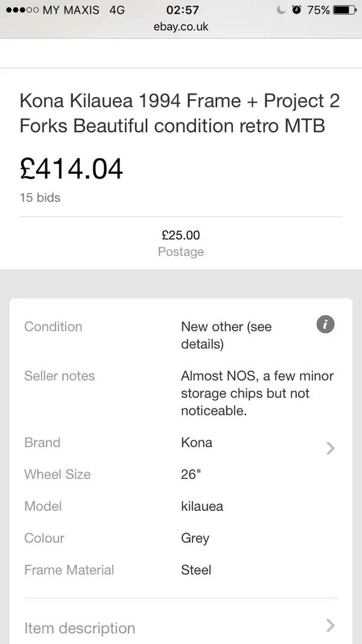Tap the Kona Kilauea listing title
362x644 pixels.
[x=180, y=113]
